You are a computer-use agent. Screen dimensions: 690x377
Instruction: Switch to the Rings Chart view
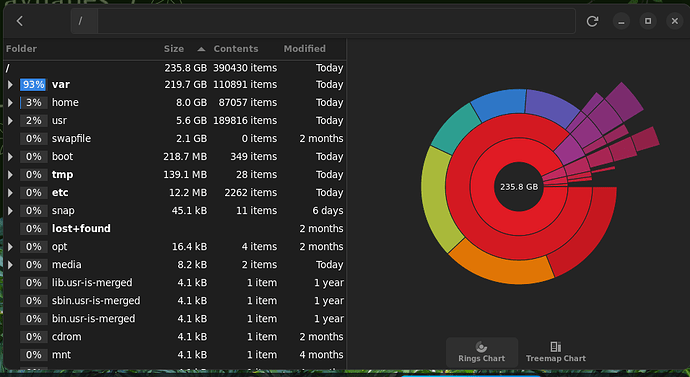(481, 352)
